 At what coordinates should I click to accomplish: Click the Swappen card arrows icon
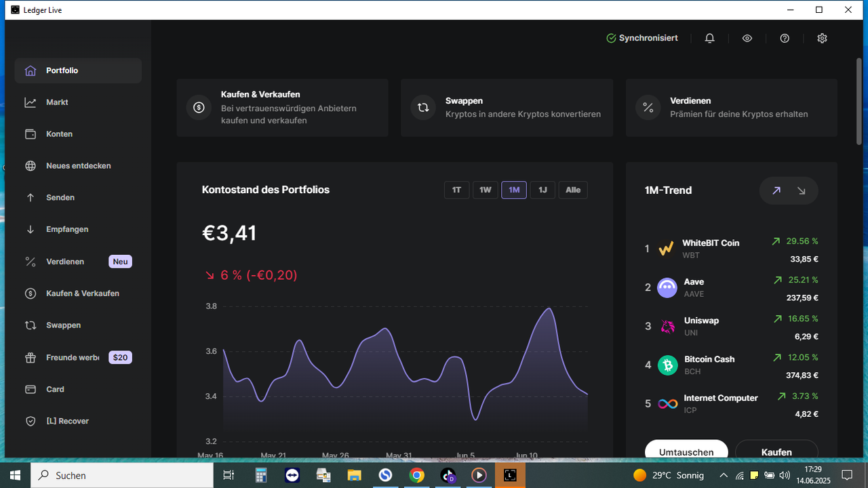[x=423, y=107]
